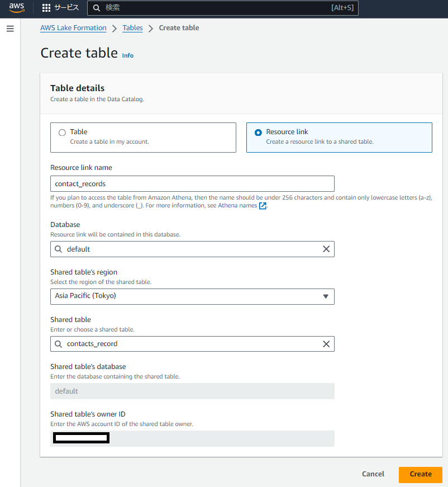Click the Resource link name input field
This screenshot has width=448, height=487.
(192, 183)
